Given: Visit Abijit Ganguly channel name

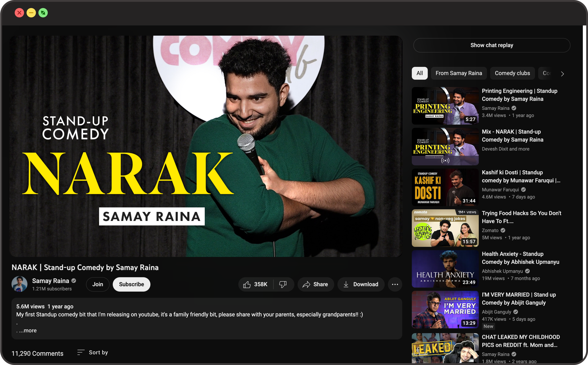Looking at the screenshot, I should pos(496,312).
